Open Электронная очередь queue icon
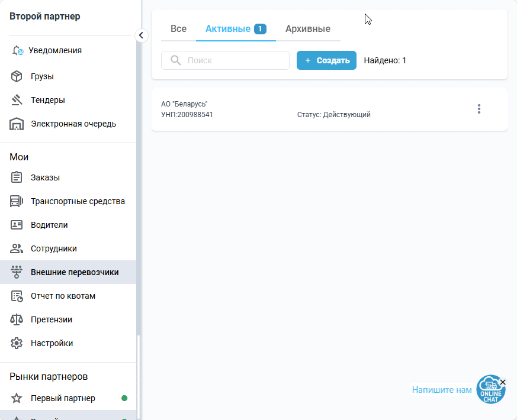The width and height of the screenshot is (517, 420). (18, 124)
